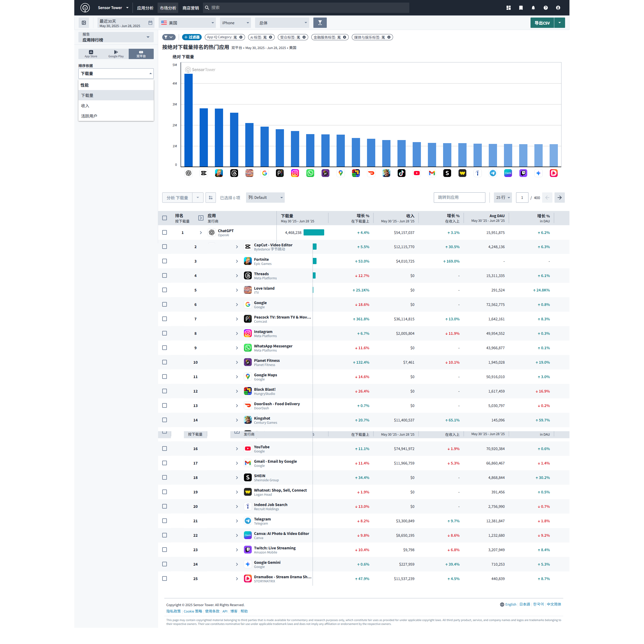The height and width of the screenshot is (644, 644).
Task: Open the bookmark icon in header
Action: pos(521,8)
